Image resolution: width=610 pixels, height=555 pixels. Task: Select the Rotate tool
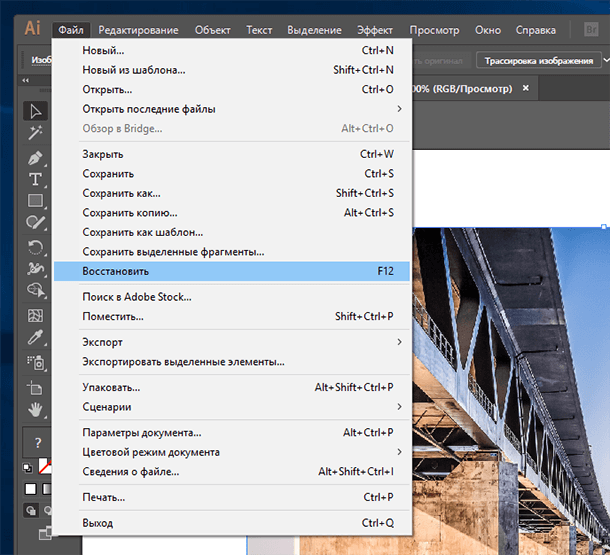[35, 247]
